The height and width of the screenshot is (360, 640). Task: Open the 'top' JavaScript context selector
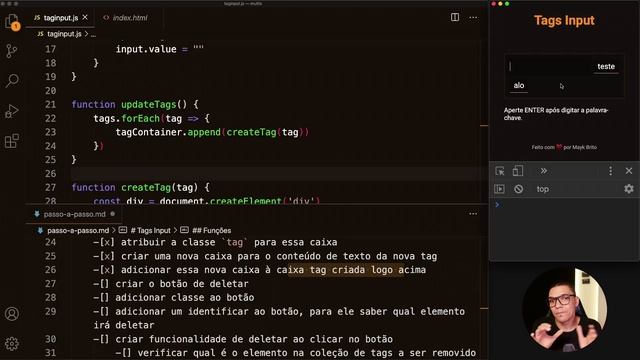coord(542,189)
